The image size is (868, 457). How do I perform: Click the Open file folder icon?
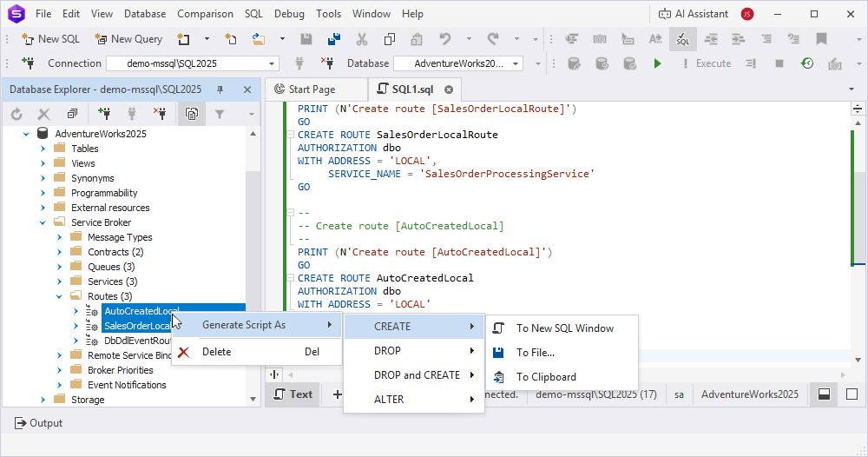(259, 39)
